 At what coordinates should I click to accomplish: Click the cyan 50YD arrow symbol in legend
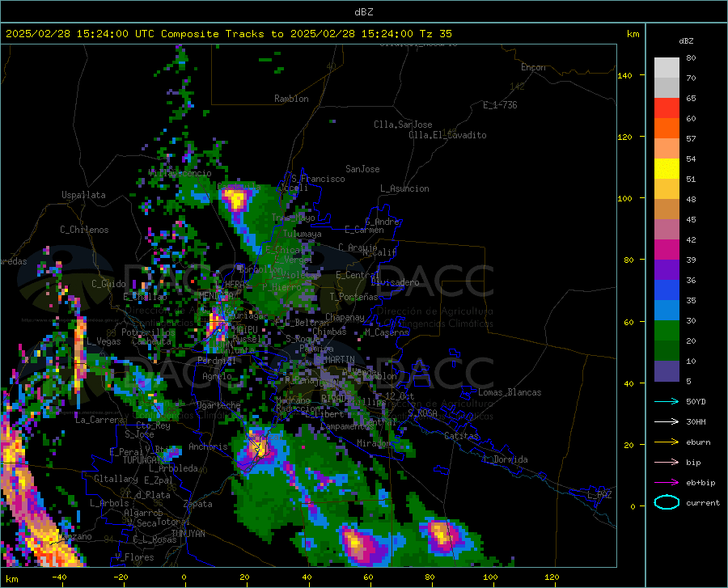point(667,401)
